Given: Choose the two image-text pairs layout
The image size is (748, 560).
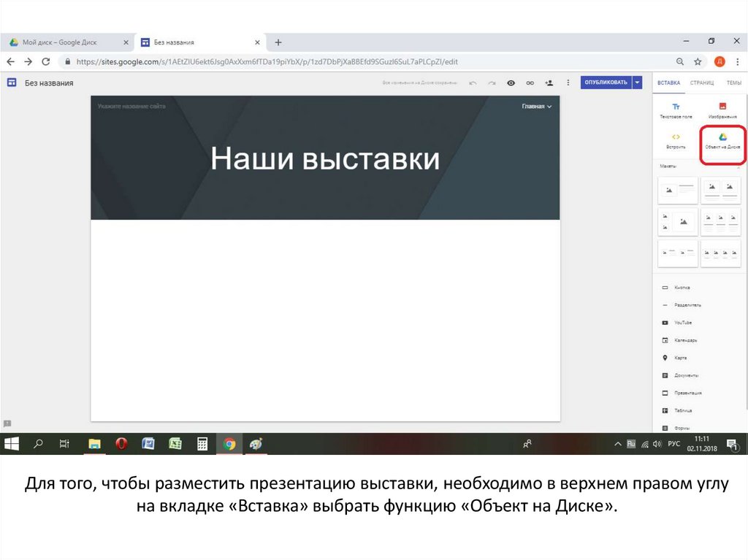Looking at the screenshot, I should click(677, 253).
